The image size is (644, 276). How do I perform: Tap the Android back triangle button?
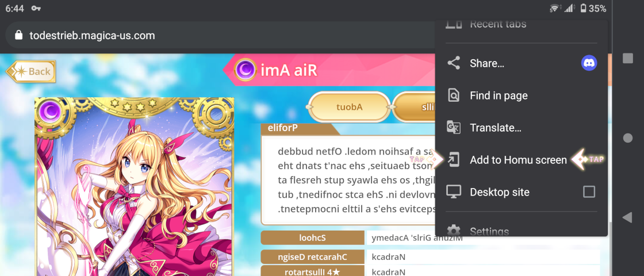pos(627,218)
